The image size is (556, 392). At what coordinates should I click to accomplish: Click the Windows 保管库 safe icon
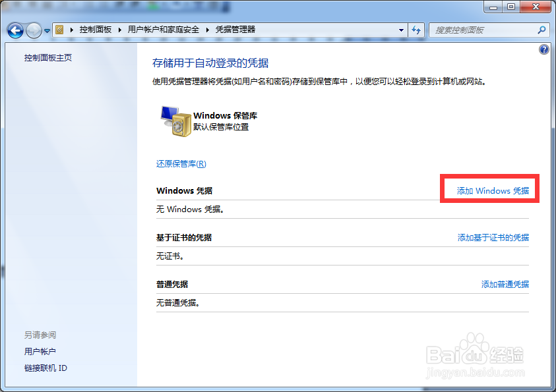click(x=175, y=121)
